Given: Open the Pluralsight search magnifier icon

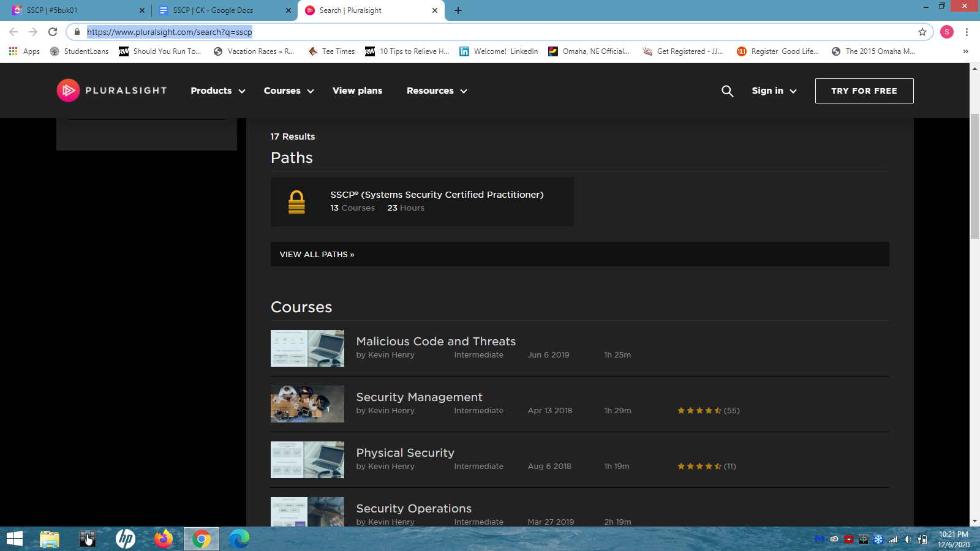Looking at the screenshot, I should (727, 91).
